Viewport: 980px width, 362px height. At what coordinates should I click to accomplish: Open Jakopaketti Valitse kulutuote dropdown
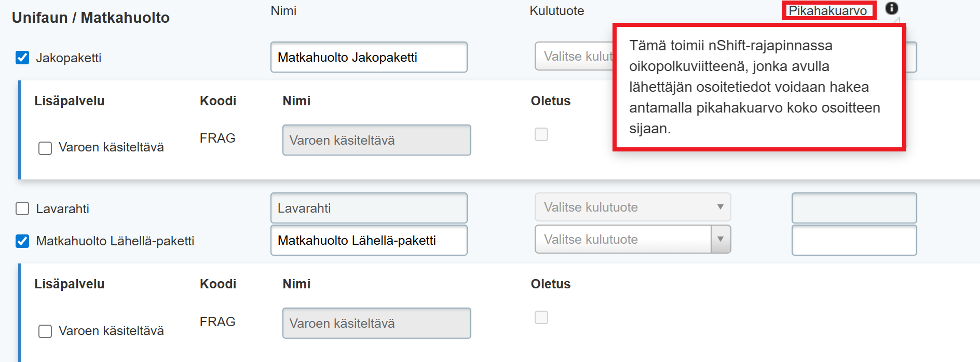[574, 56]
